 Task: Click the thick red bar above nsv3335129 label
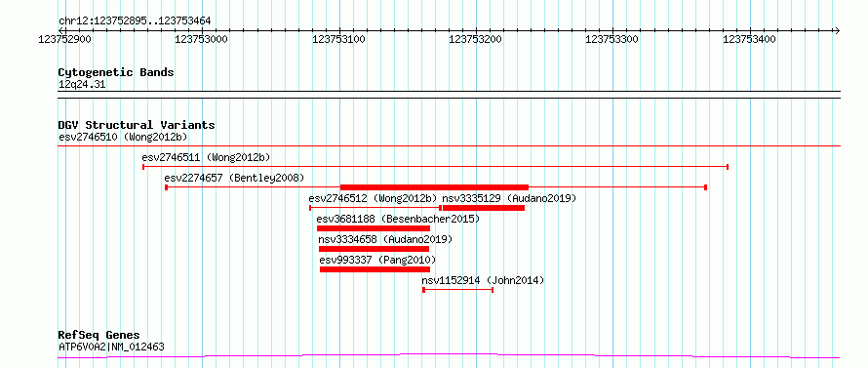coord(435,187)
